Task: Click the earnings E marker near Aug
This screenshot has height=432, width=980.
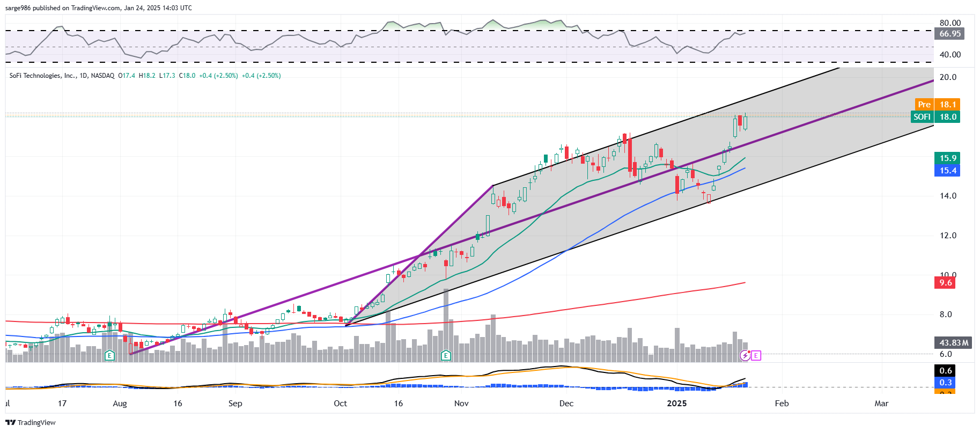Action: 109,355
